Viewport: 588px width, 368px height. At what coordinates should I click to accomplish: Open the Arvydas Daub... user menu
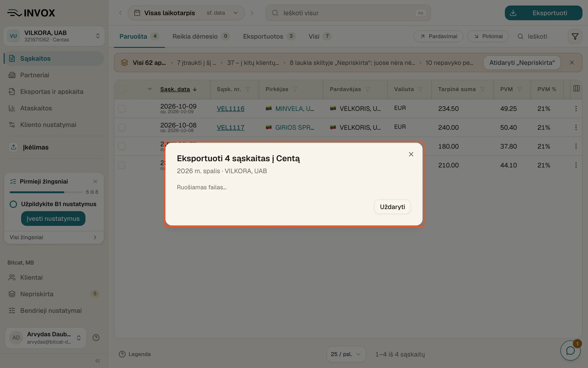[x=46, y=338]
